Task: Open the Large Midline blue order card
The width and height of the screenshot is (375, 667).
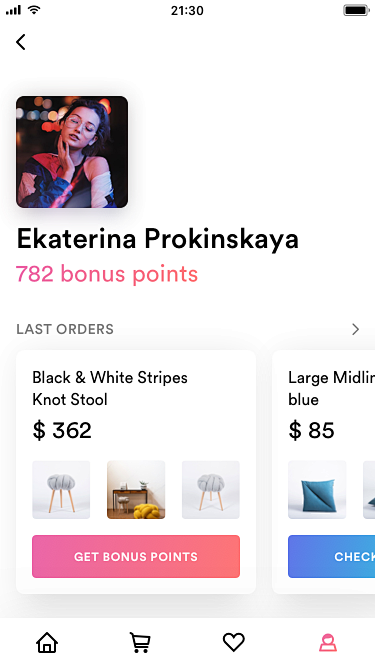Action: pos(324,472)
